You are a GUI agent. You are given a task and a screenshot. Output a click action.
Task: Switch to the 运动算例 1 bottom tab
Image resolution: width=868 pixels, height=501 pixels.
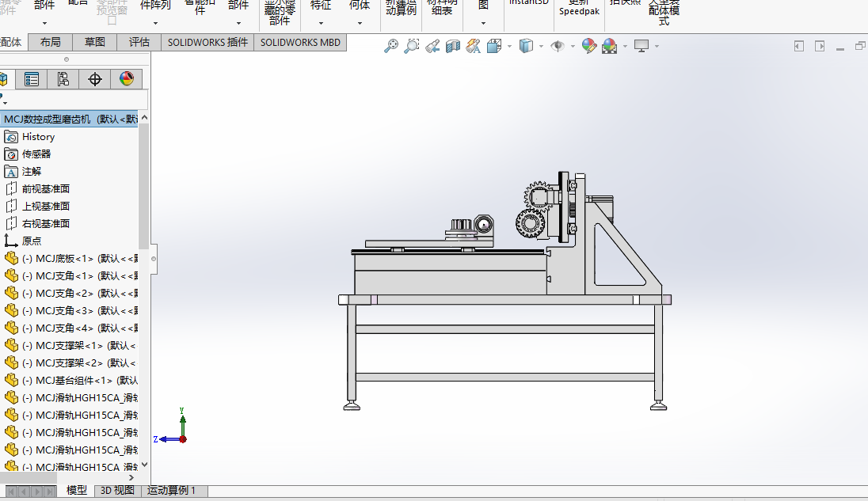(x=171, y=491)
